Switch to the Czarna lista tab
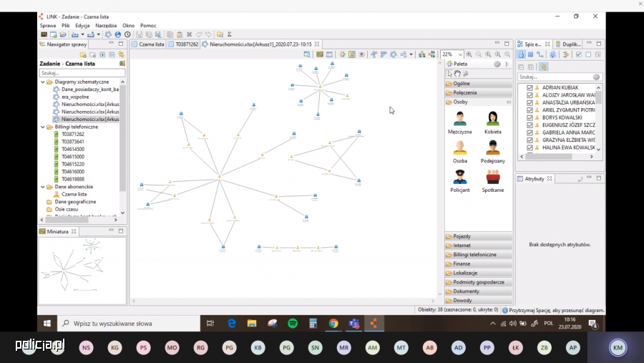This screenshot has width=644, height=363. coord(148,44)
